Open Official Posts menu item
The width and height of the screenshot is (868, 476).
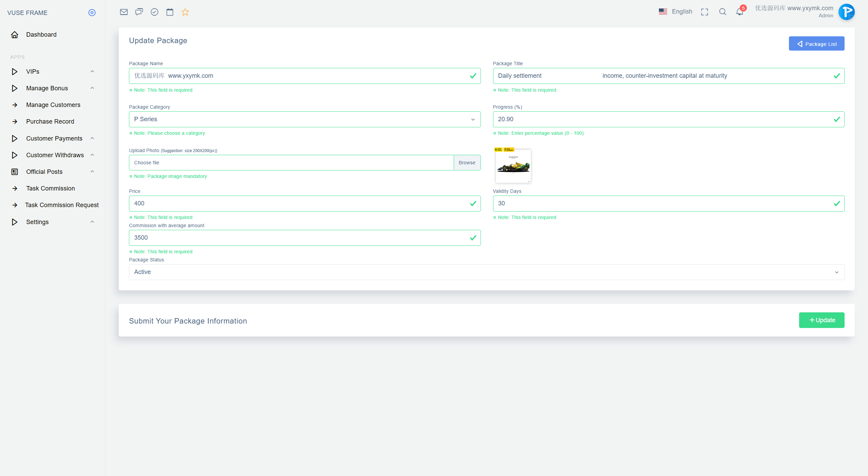pyautogui.click(x=44, y=172)
